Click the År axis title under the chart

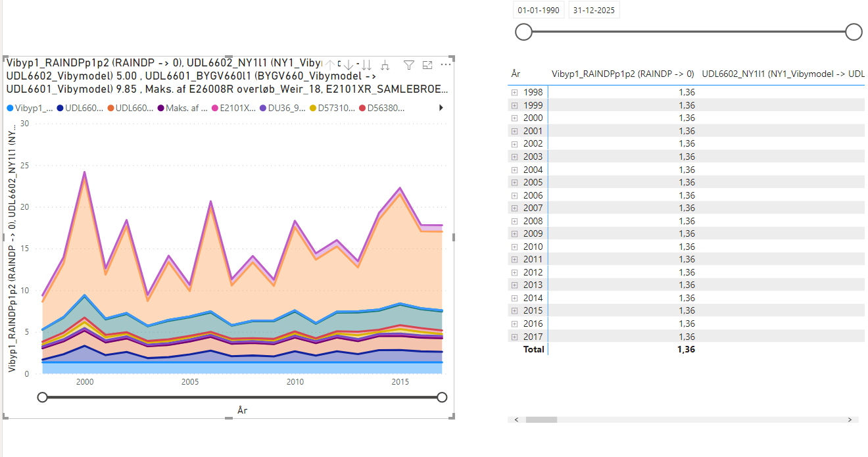tap(242, 410)
